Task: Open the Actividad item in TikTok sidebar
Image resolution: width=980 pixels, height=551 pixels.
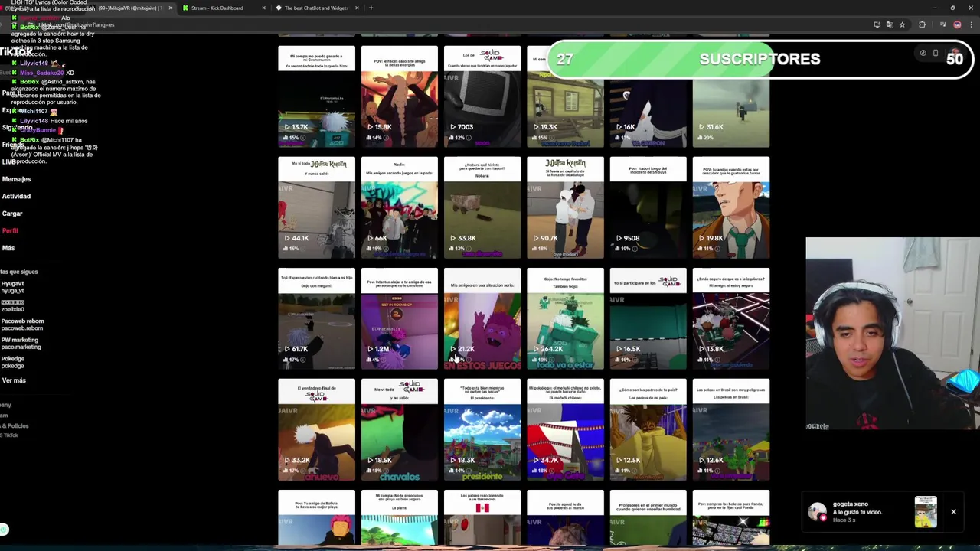Action: coord(16,197)
